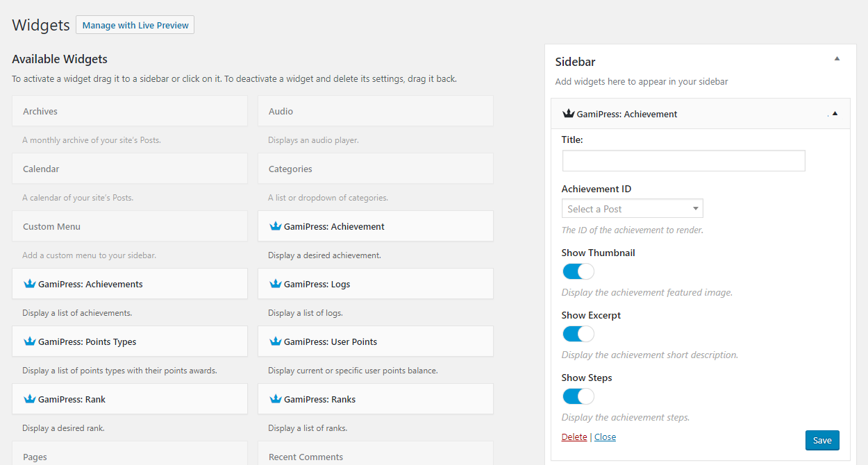Image resolution: width=868 pixels, height=465 pixels.
Task: Open the Achievement ID 'Select a Post' dropdown
Action: coord(632,209)
